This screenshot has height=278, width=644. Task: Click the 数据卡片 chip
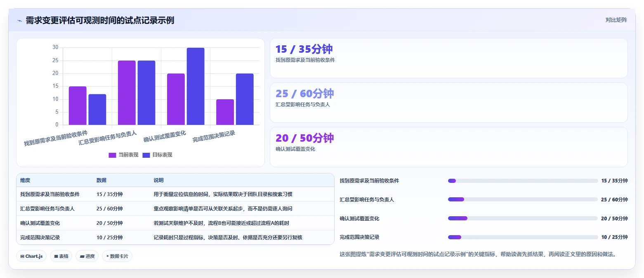[x=117, y=256]
